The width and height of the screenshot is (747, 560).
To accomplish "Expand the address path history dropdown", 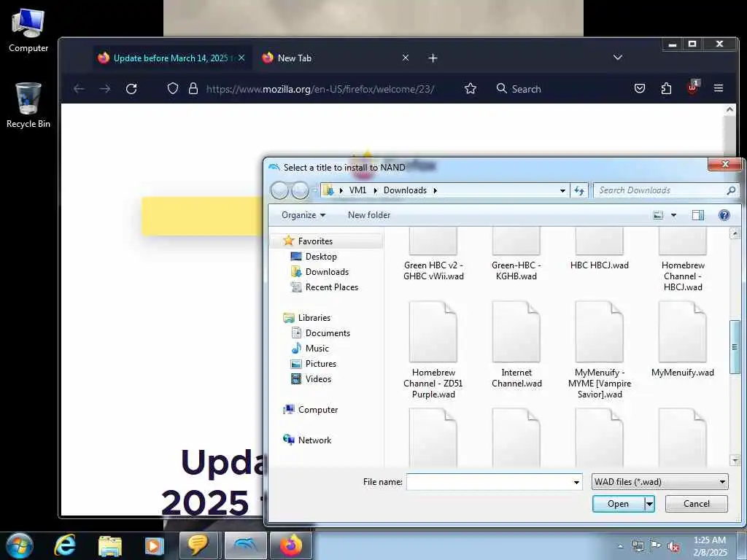I will coord(562,190).
